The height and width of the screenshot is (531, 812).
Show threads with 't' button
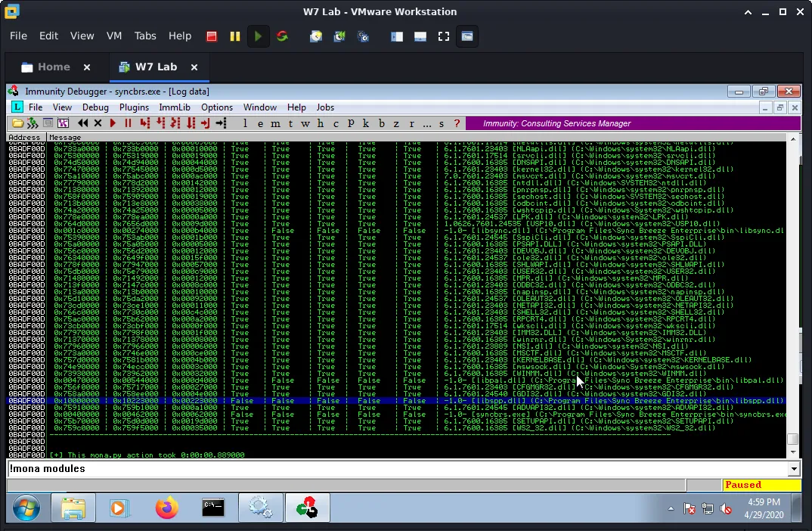290,123
